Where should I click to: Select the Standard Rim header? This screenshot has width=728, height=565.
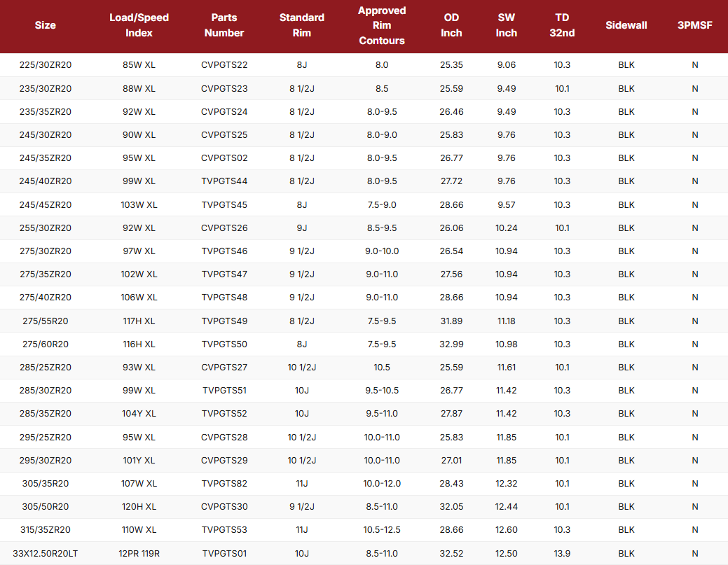click(x=301, y=25)
